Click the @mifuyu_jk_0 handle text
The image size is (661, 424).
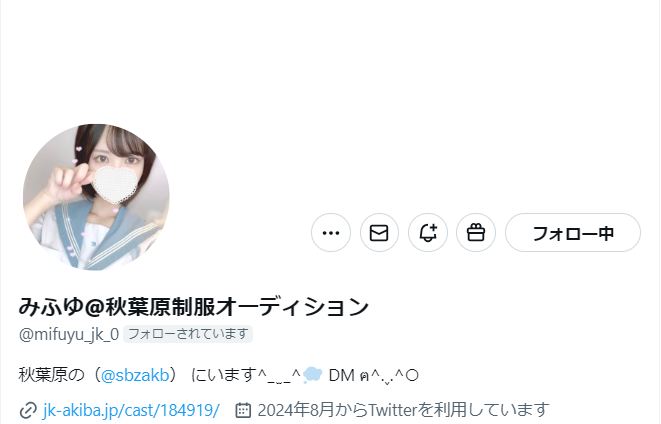[x=69, y=334]
